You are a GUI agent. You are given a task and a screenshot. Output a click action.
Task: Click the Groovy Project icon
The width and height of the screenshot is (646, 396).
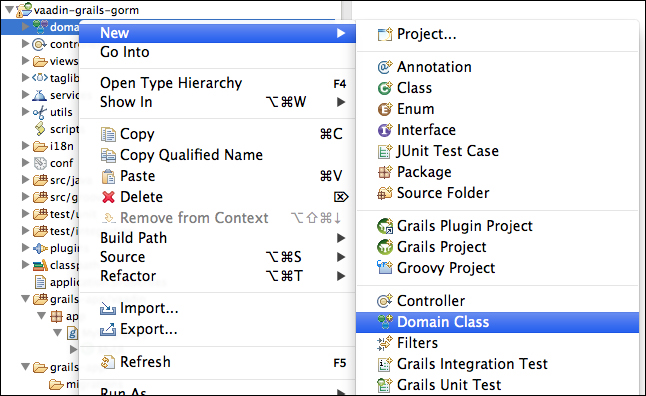tap(385, 268)
